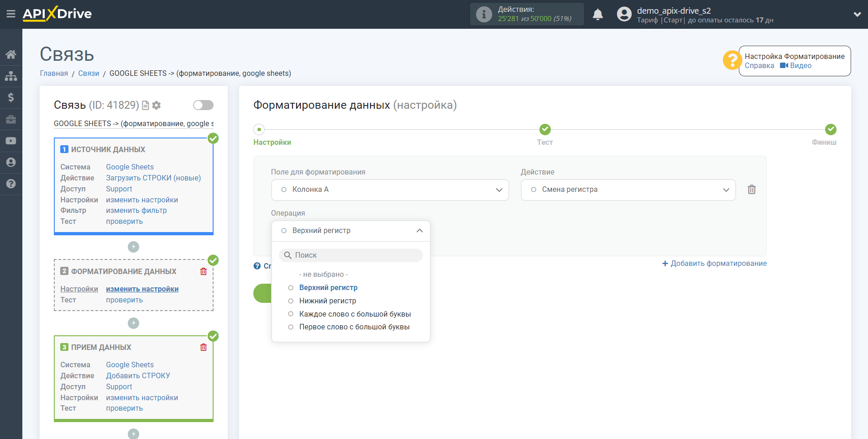Open the Колонка А field dropdown
868x439 pixels.
coord(390,190)
